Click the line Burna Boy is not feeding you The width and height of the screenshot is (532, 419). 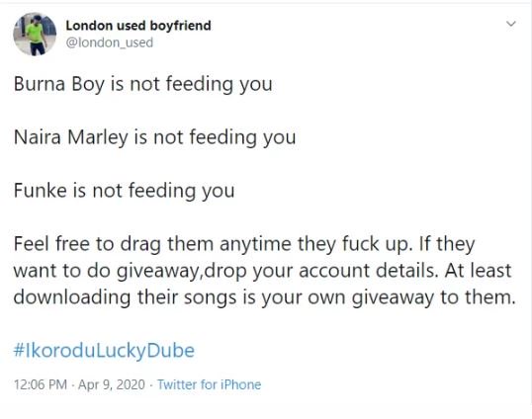[142, 84]
